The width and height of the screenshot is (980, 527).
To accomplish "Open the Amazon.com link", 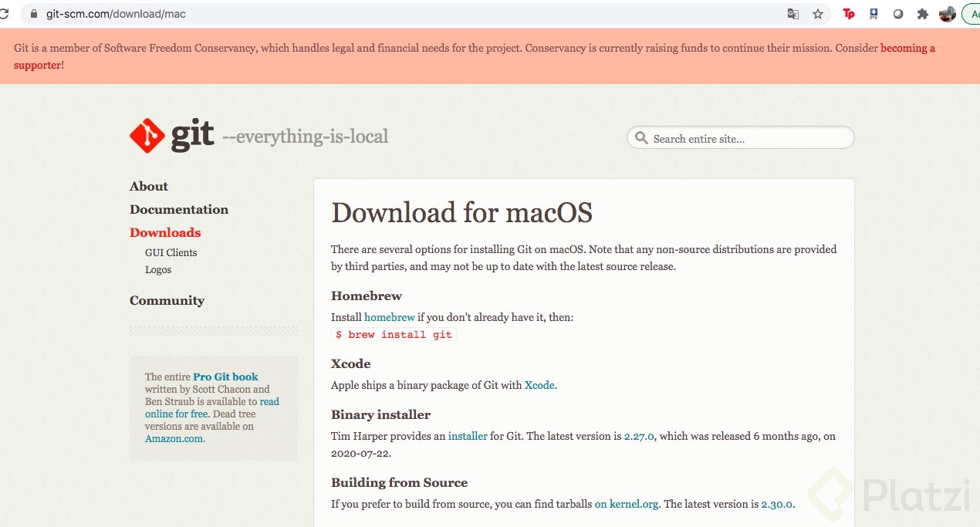I will [174, 438].
